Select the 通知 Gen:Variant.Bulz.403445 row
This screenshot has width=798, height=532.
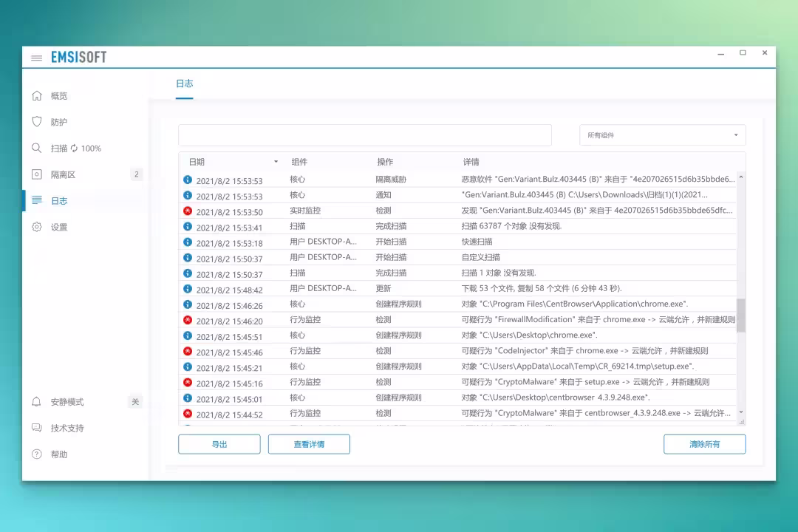coord(457,196)
